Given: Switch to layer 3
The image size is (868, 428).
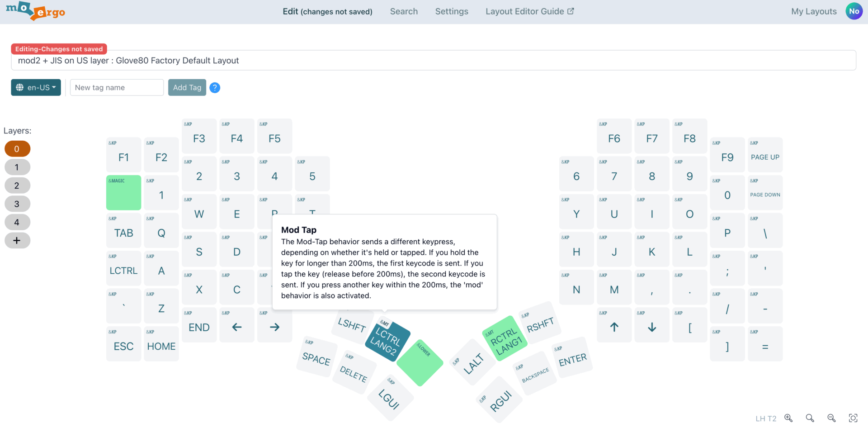Looking at the screenshot, I should tap(17, 204).
